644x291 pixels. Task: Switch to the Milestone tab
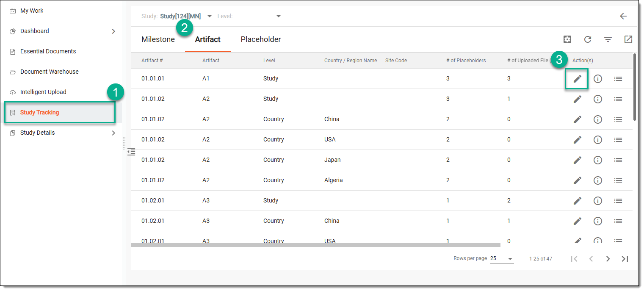click(158, 39)
